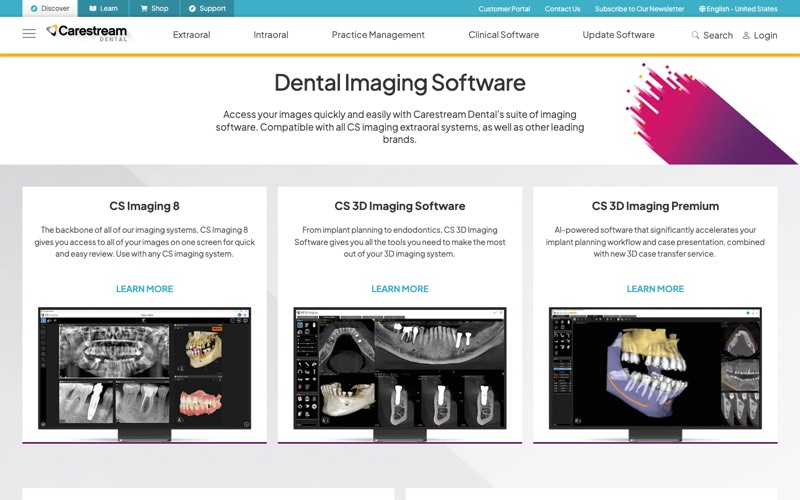
Task: Open the Extraoral menu
Action: click(191, 35)
